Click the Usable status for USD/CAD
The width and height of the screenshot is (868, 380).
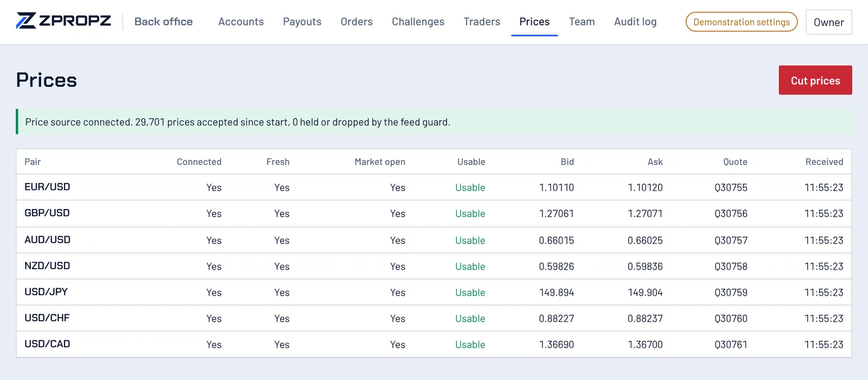(x=470, y=344)
